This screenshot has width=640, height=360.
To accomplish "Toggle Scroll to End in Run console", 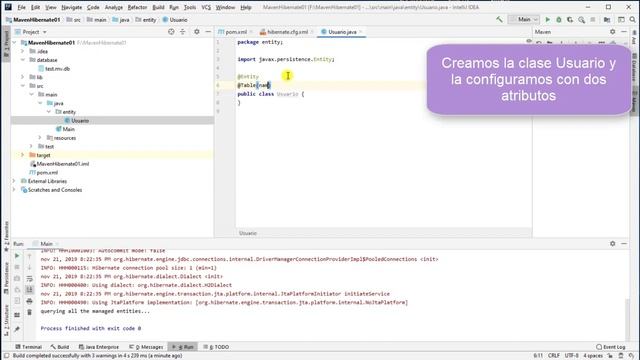I will click(29, 290).
